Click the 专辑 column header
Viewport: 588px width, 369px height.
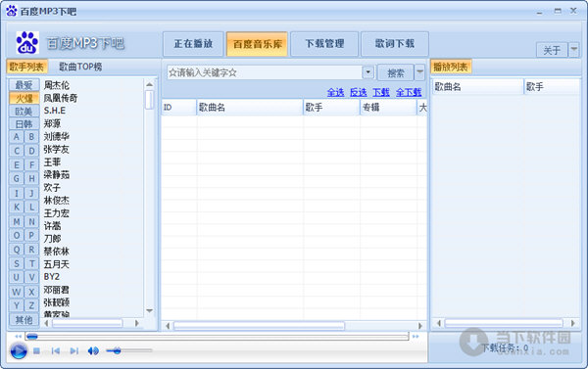pyautogui.click(x=388, y=108)
